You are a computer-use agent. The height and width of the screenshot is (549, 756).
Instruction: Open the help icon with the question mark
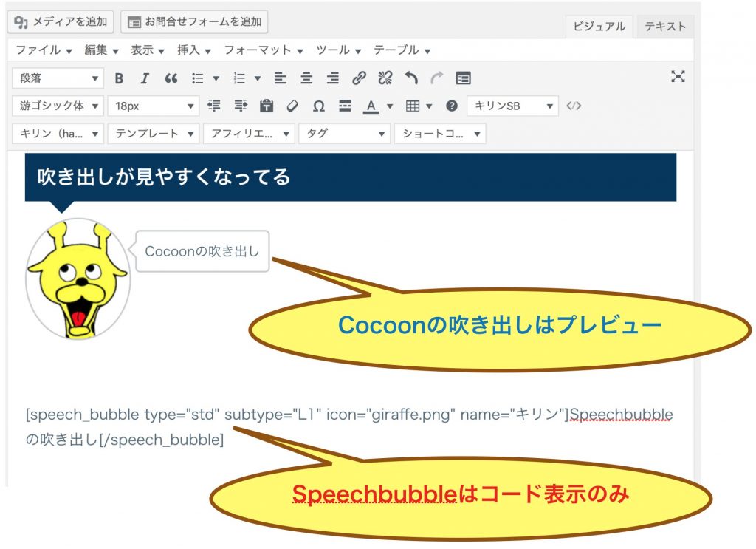[453, 106]
